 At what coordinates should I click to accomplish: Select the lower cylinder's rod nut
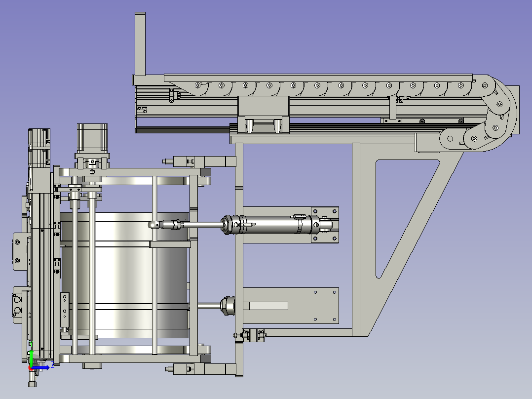pos(228,306)
